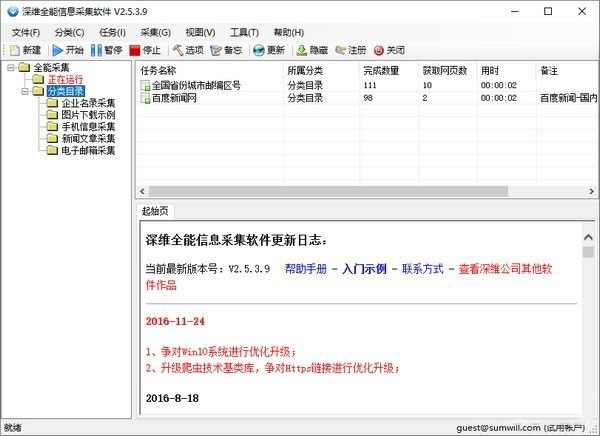This screenshot has width=600, height=436.
Task: Sort by 用时 column header
Action: pyautogui.click(x=507, y=70)
